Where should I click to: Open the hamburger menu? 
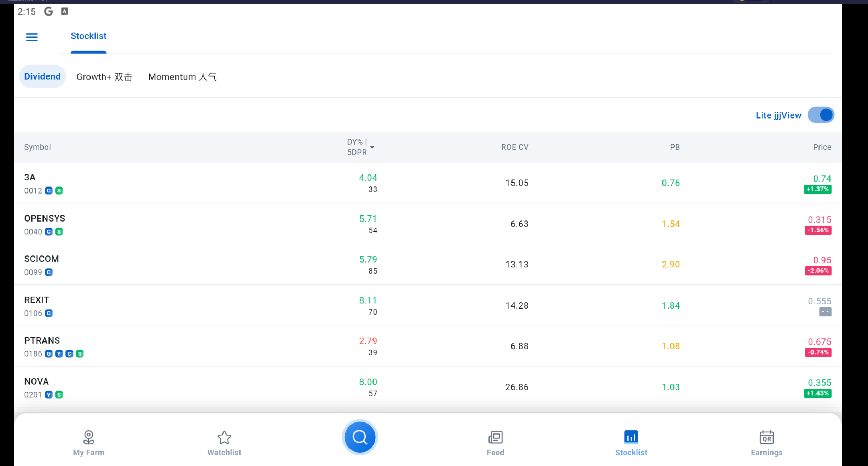32,37
